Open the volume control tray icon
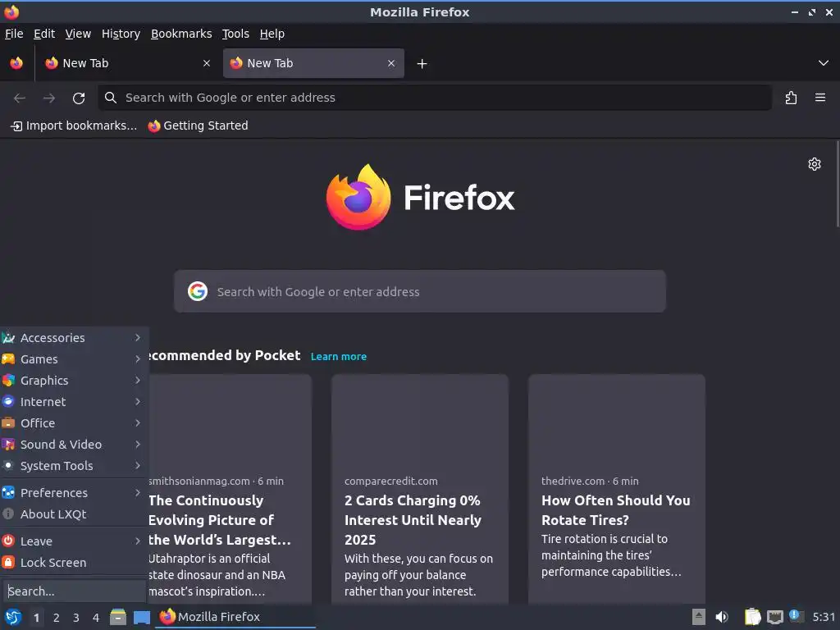The height and width of the screenshot is (630, 840). (x=722, y=617)
